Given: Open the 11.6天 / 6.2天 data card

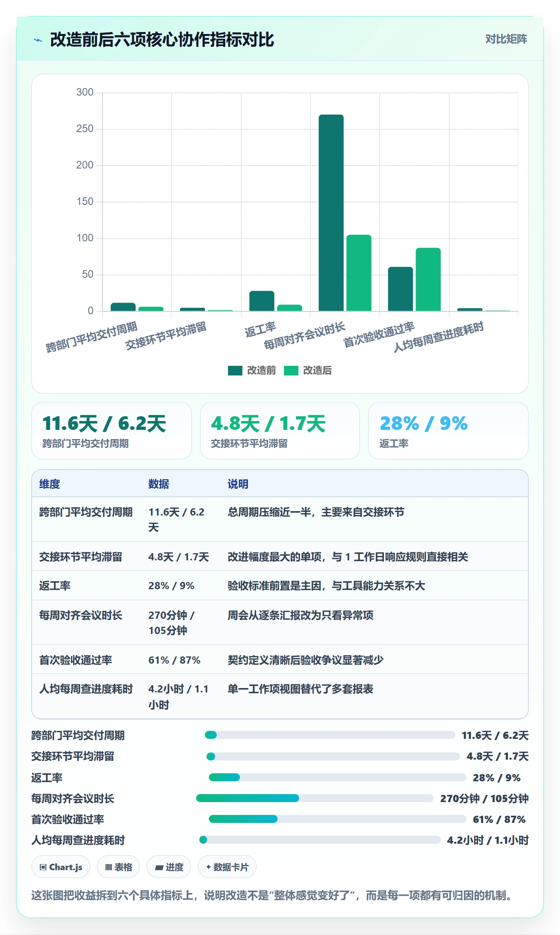Looking at the screenshot, I should (x=112, y=430).
